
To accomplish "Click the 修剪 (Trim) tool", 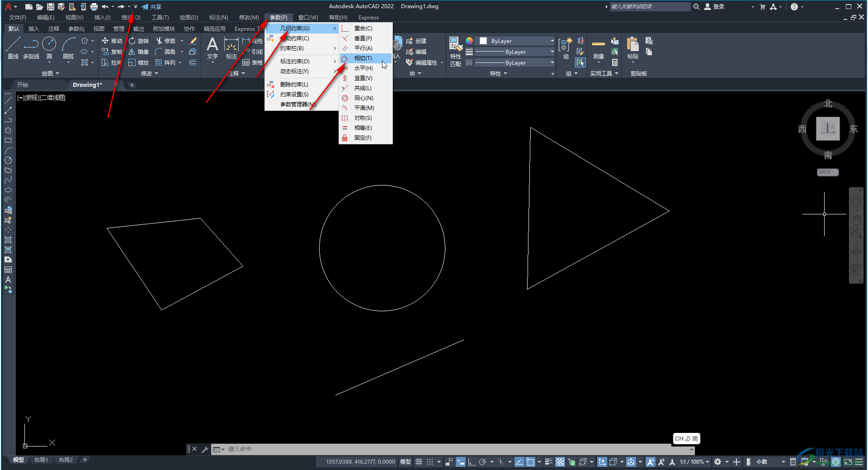I will tap(165, 41).
